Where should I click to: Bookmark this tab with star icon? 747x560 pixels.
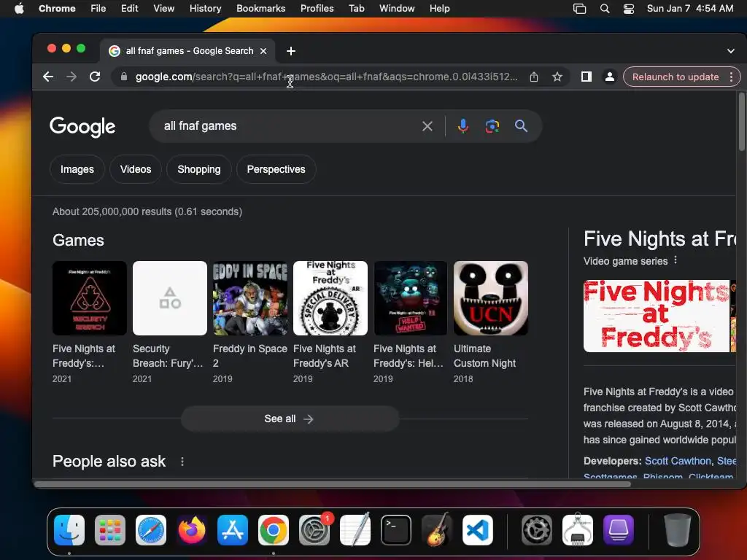(557, 77)
